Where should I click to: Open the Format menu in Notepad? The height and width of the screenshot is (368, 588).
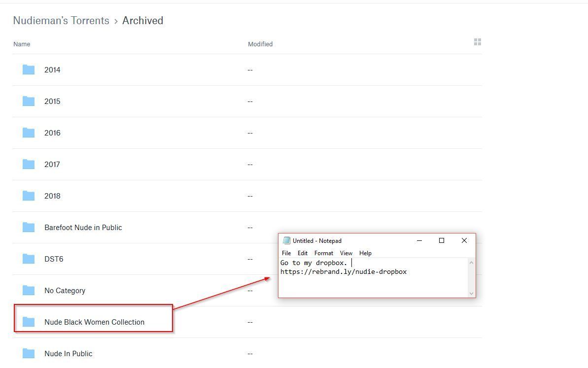323,253
